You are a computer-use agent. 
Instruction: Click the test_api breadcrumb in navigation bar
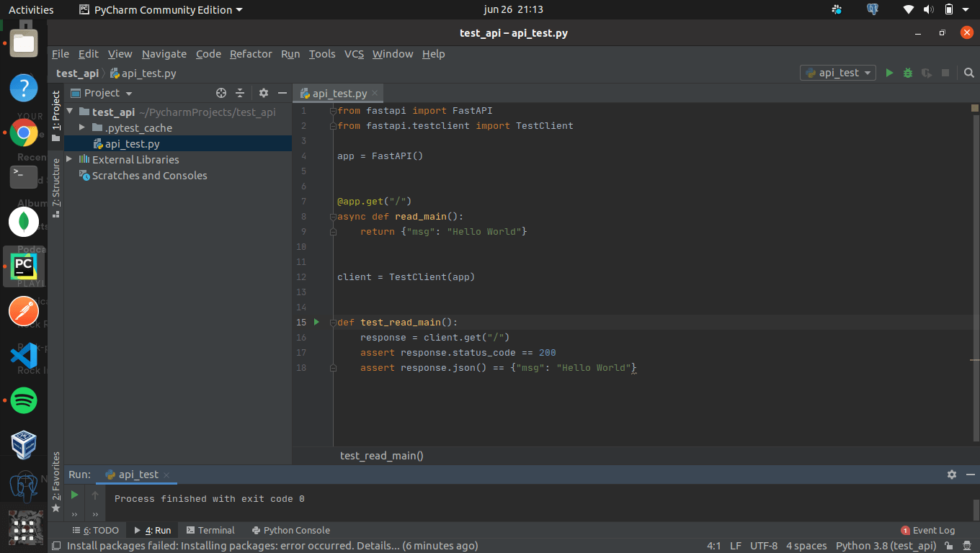pyautogui.click(x=77, y=73)
